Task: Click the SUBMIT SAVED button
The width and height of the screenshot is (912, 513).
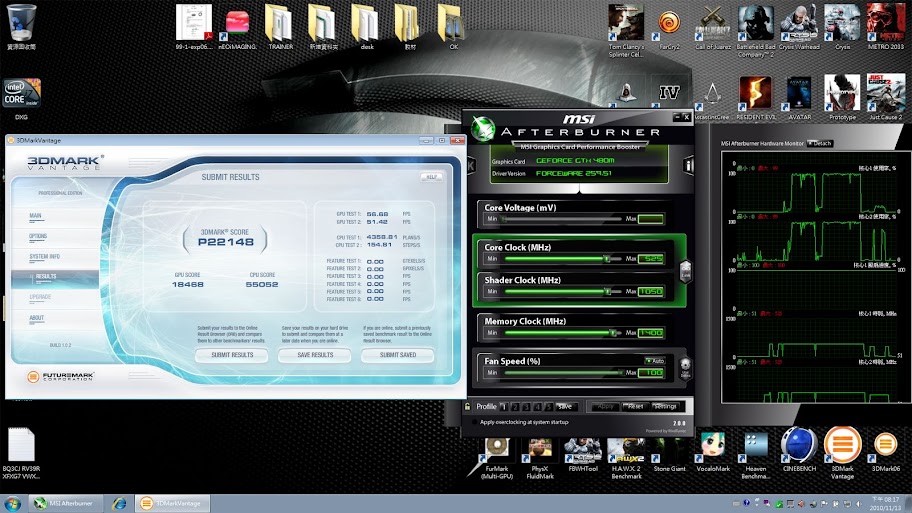Action: point(397,355)
